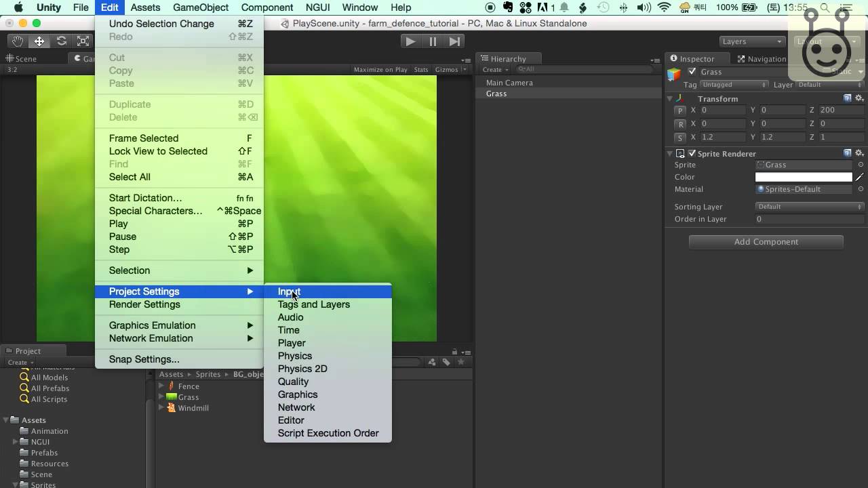Click search by type icon in Project
The height and width of the screenshot is (488, 868).
pos(432,362)
